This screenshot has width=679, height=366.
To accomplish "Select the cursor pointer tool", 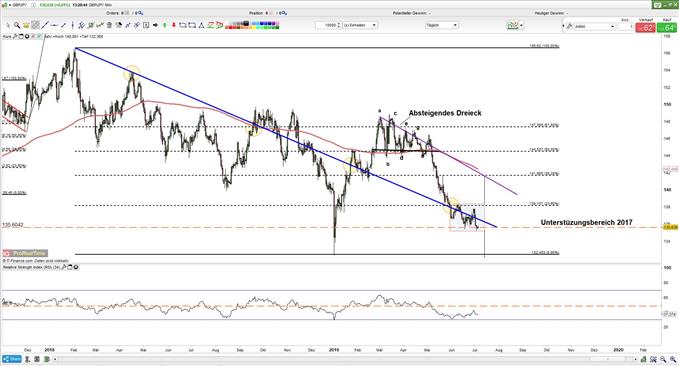I will click(x=7, y=25).
